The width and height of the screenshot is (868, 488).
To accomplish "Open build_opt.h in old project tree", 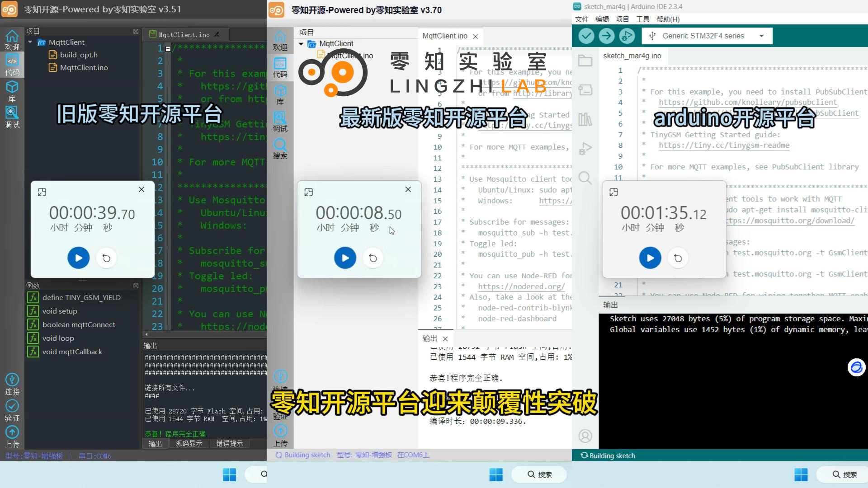I will pos(73,55).
